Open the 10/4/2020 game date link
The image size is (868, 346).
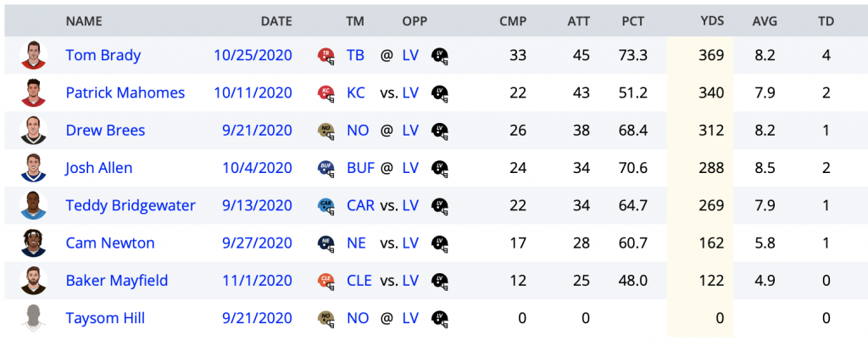click(x=257, y=168)
